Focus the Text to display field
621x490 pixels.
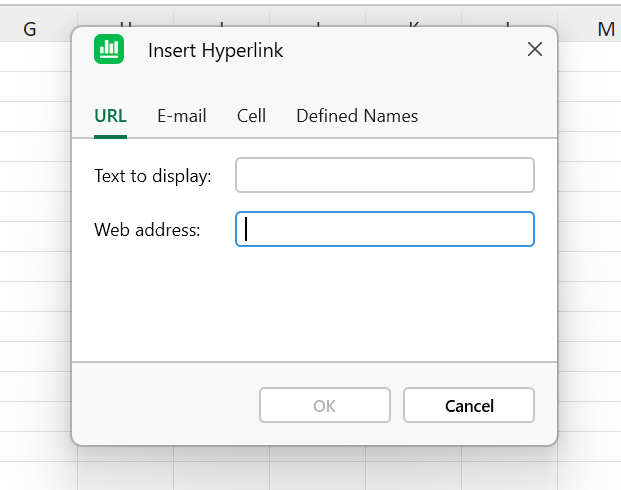(x=385, y=175)
